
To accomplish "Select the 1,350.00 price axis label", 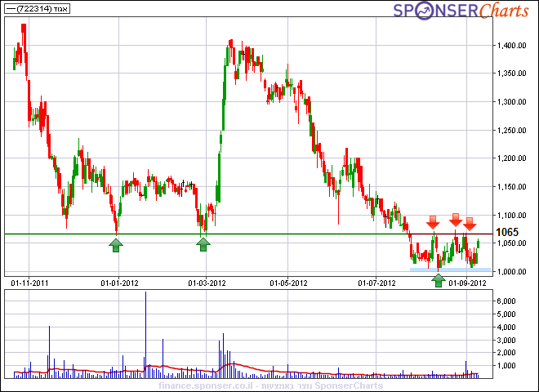I will coord(511,73).
